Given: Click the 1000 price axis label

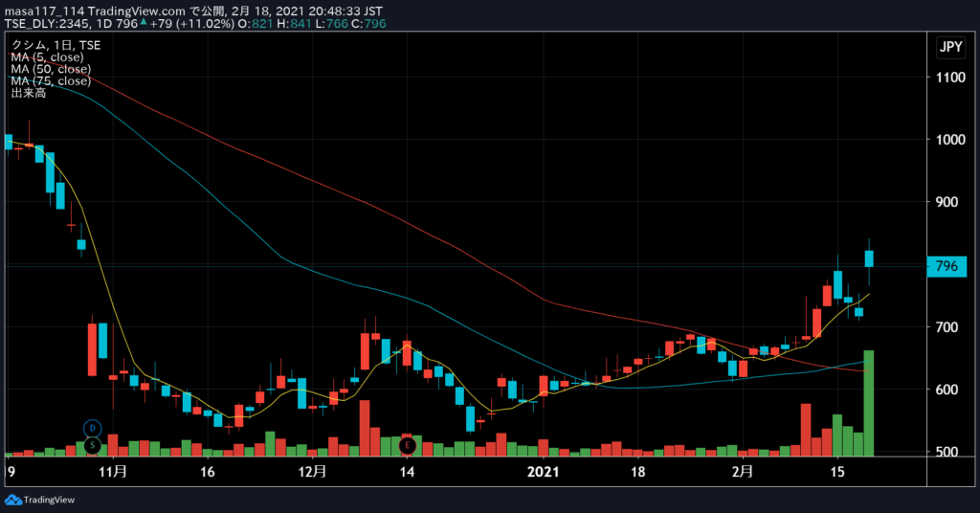Looking at the screenshot, I should [950, 140].
